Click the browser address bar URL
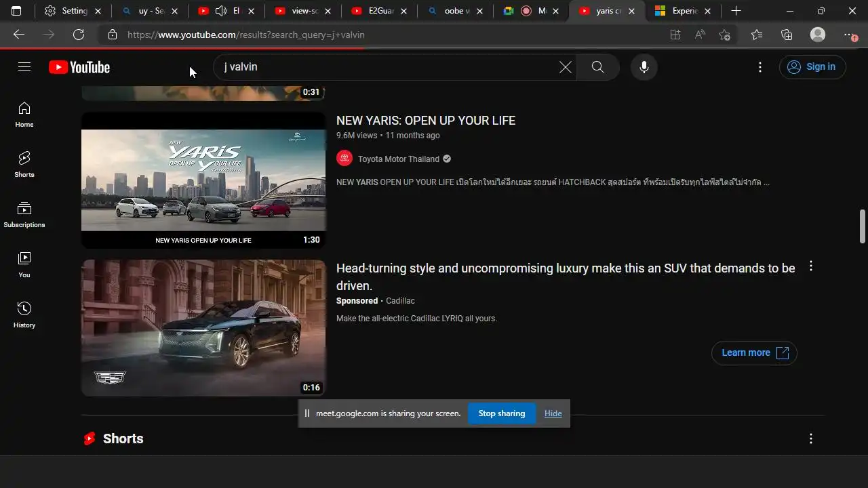This screenshot has height=488, width=868. (246, 35)
